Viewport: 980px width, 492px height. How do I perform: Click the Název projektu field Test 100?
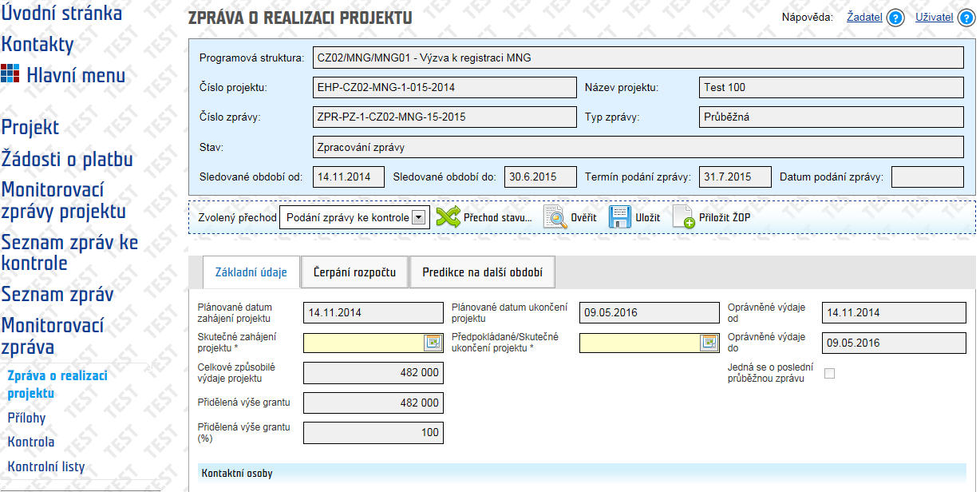pyautogui.click(x=832, y=88)
